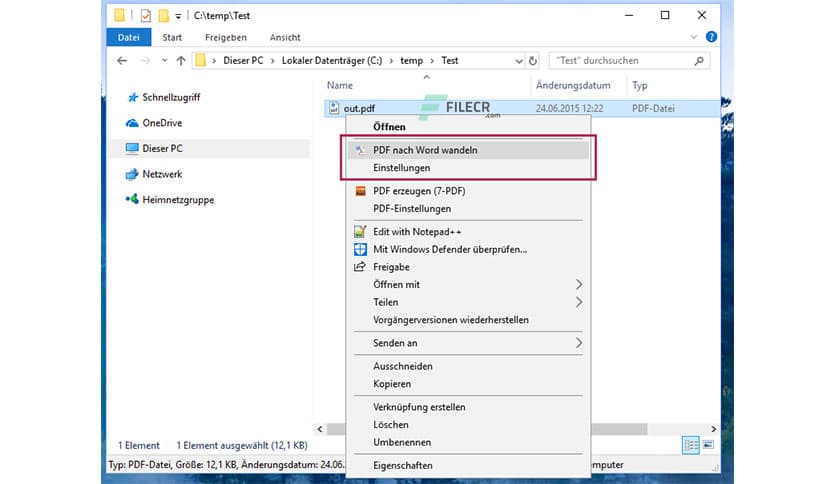
Task: Choose Vorgängerversionen wiederherstellen
Action: (x=469, y=320)
